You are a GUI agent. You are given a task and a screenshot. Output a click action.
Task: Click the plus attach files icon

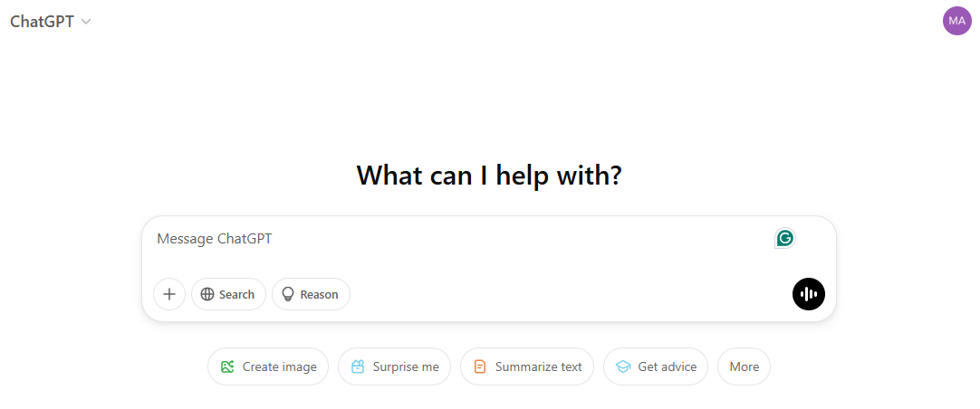[169, 294]
